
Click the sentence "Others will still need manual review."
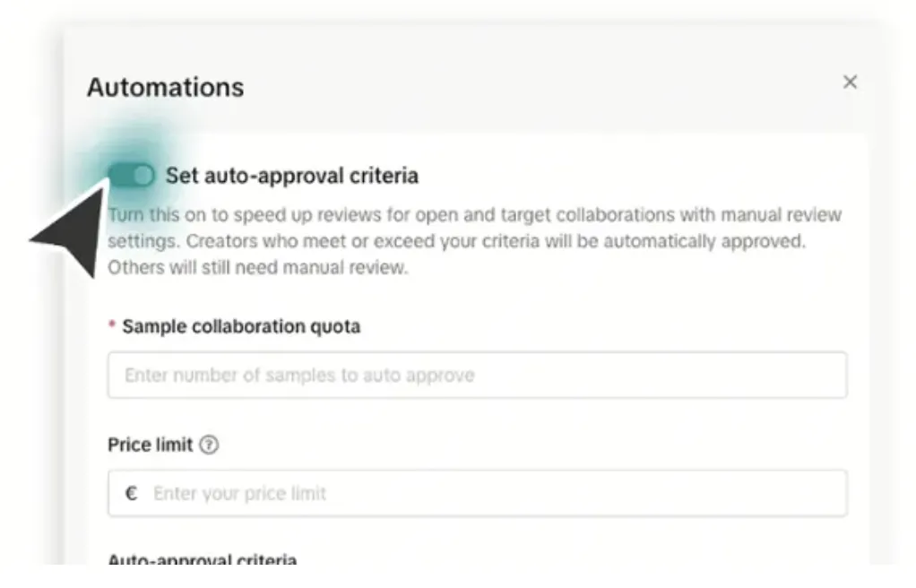coord(257,268)
